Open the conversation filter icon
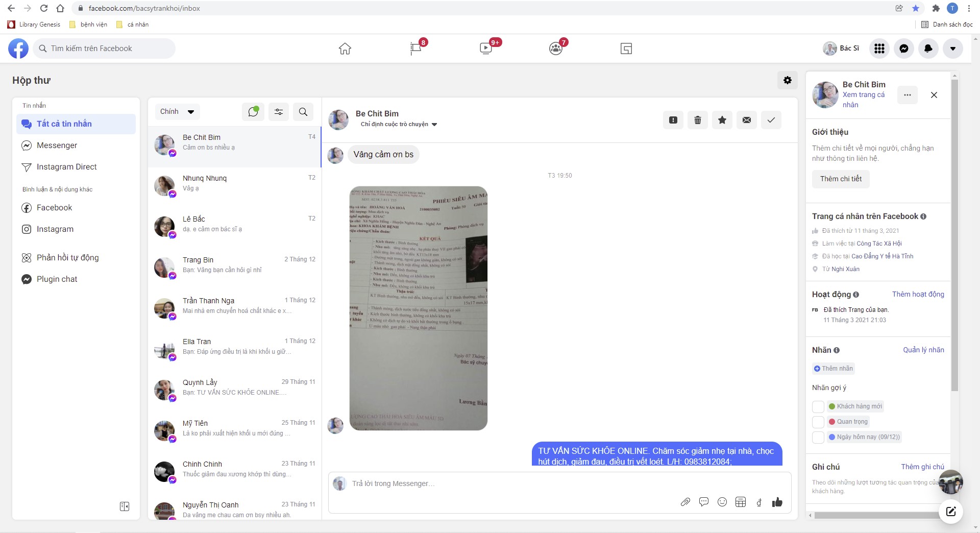 [278, 112]
